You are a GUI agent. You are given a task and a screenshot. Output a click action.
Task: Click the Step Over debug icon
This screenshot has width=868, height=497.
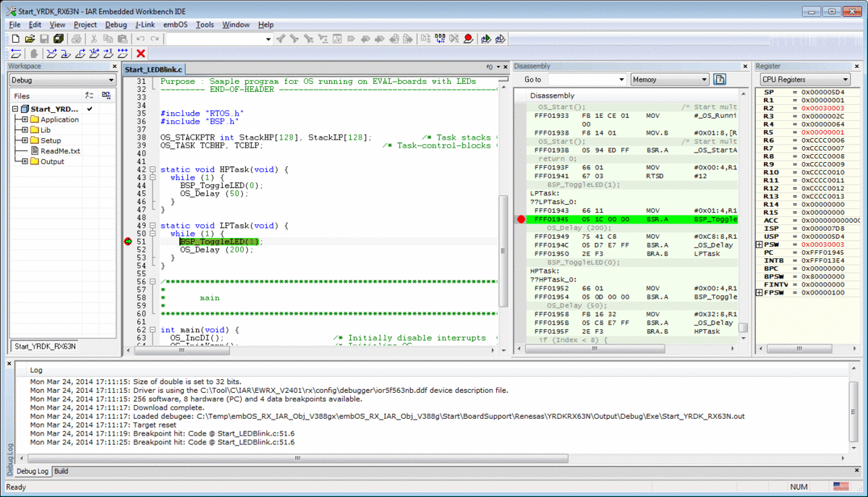[51, 54]
